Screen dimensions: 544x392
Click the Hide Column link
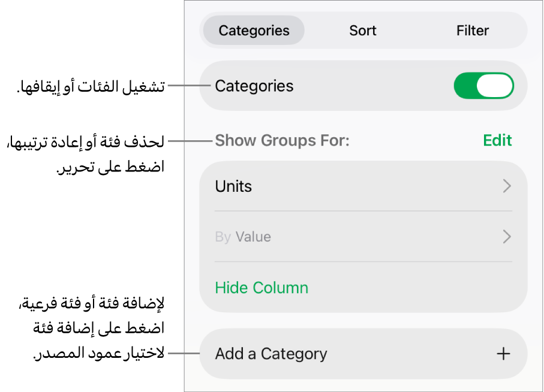262,288
